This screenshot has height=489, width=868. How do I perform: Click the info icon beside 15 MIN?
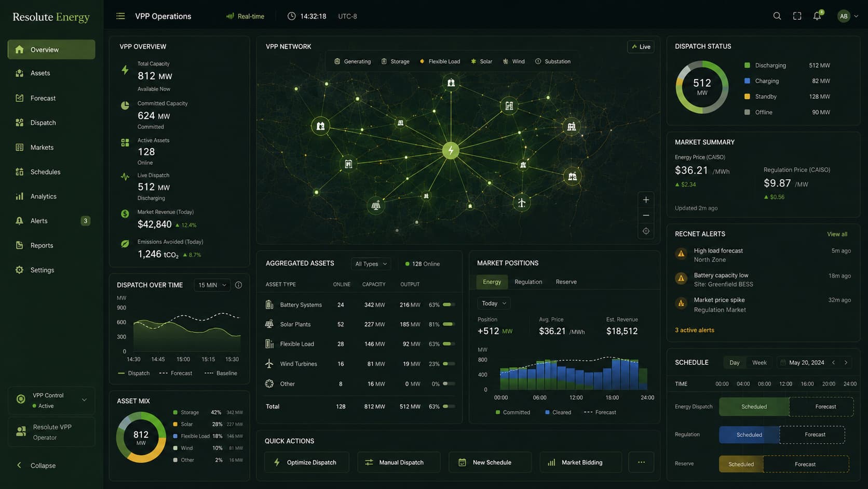[x=239, y=285]
